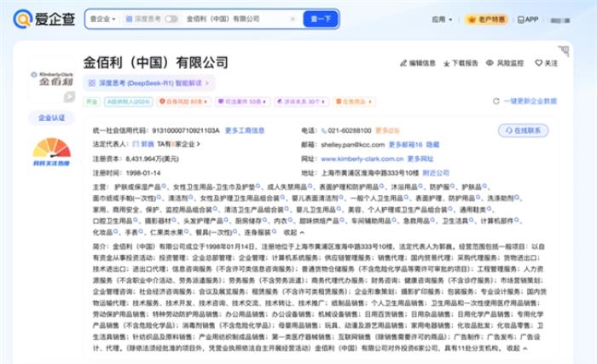Open 更多邮箱16 link
Viewport: 597px width, 364px height.
[405, 145]
